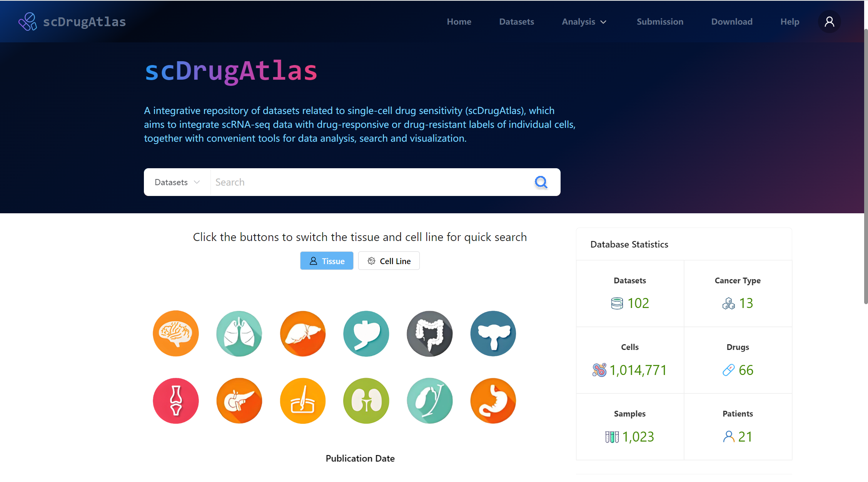Screen dimensions: 868x482
Task: Open the Datasets search category dropdown
Action: [x=177, y=182]
